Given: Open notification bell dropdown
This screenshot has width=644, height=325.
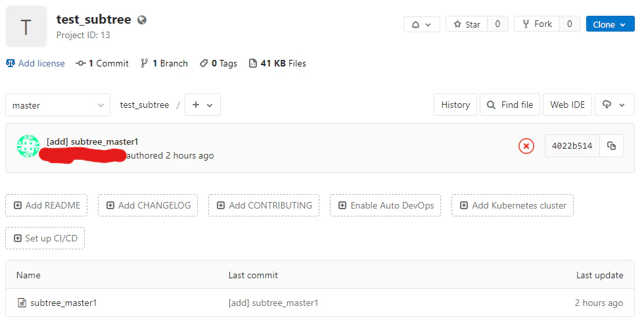Looking at the screenshot, I should click(x=422, y=24).
